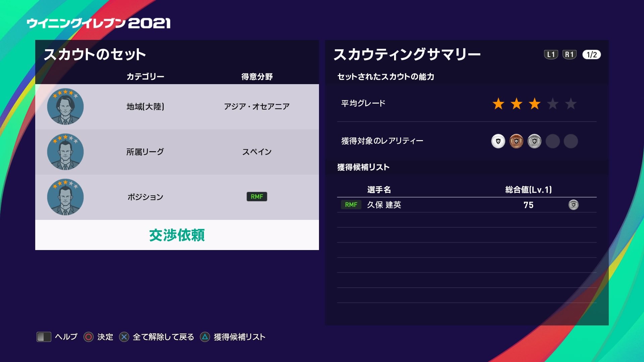Click the silver ball rarity icon in summary
Viewport: 644px width, 362px height.
click(534, 141)
